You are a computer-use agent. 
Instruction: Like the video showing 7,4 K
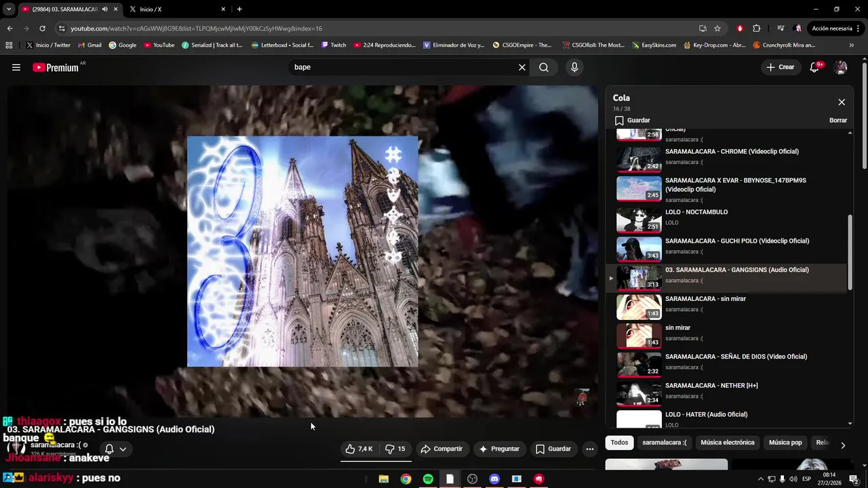359,449
